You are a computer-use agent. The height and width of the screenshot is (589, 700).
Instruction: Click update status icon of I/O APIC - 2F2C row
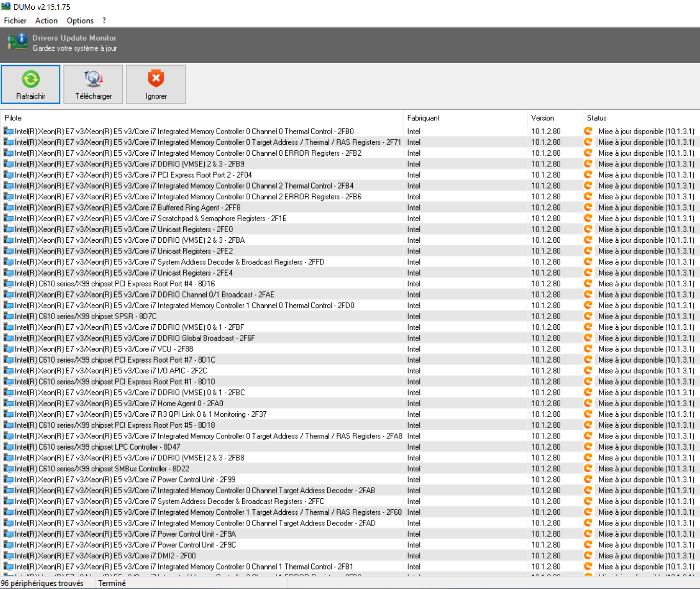pyautogui.click(x=588, y=371)
